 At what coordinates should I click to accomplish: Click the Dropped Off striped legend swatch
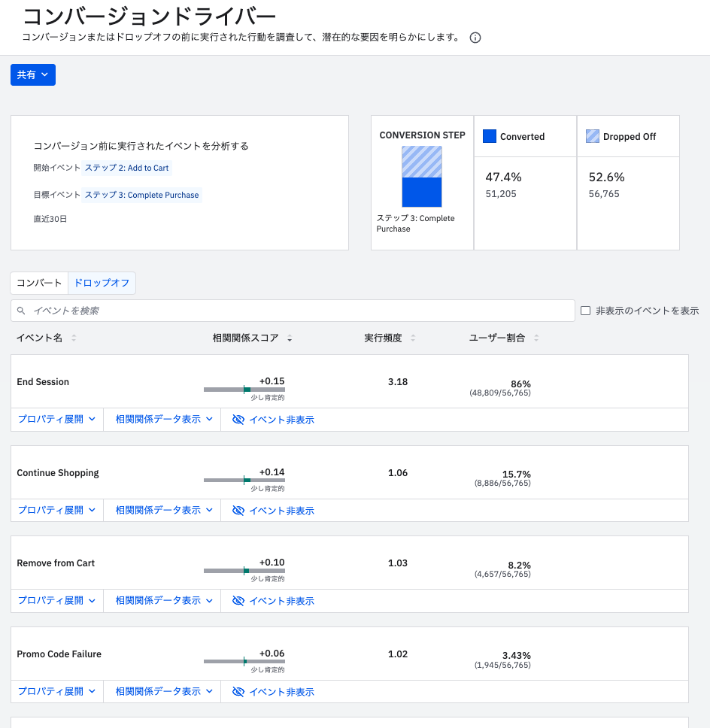[593, 136]
